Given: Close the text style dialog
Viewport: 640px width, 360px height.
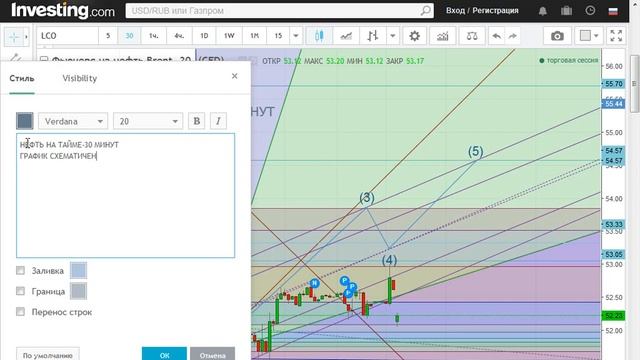Looking at the screenshot, I should coord(234,76).
